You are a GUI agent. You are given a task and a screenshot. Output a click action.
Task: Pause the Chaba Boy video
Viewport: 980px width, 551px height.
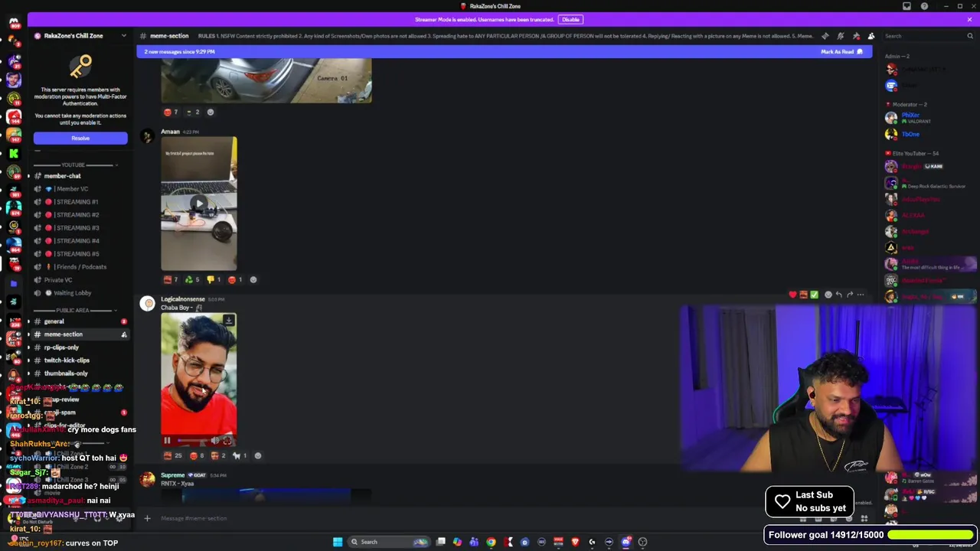[x=167, y=441]
